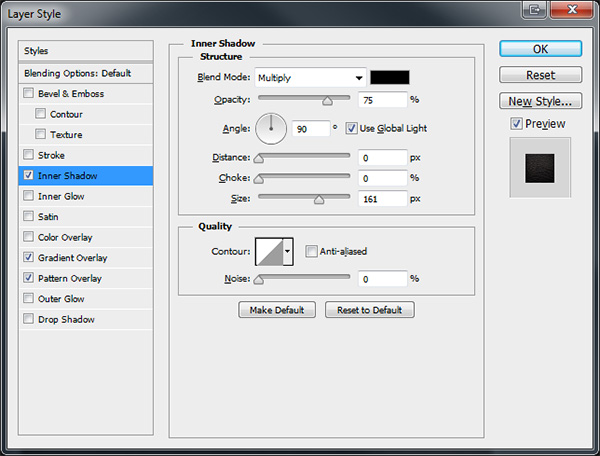
Task: Expand the Contour picker arrow
Action: (x=288, y=251)
